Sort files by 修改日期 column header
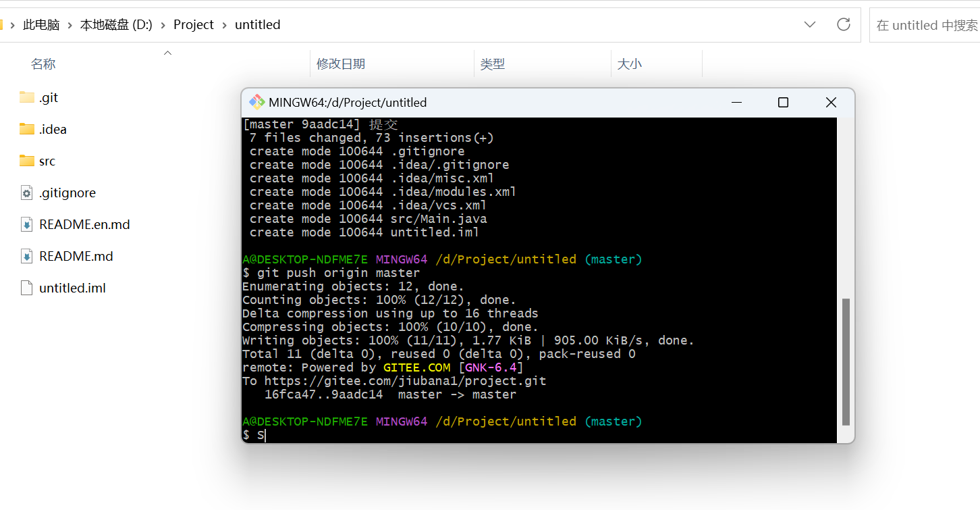 (x=341, y=64)
